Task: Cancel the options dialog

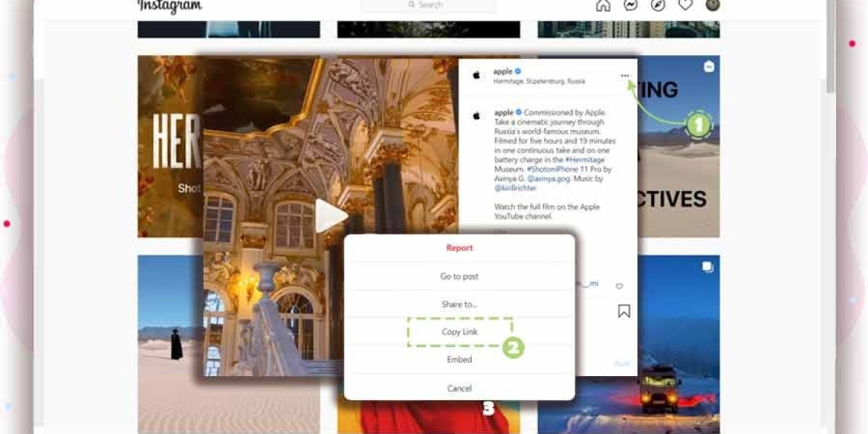Action: [459, 388]
